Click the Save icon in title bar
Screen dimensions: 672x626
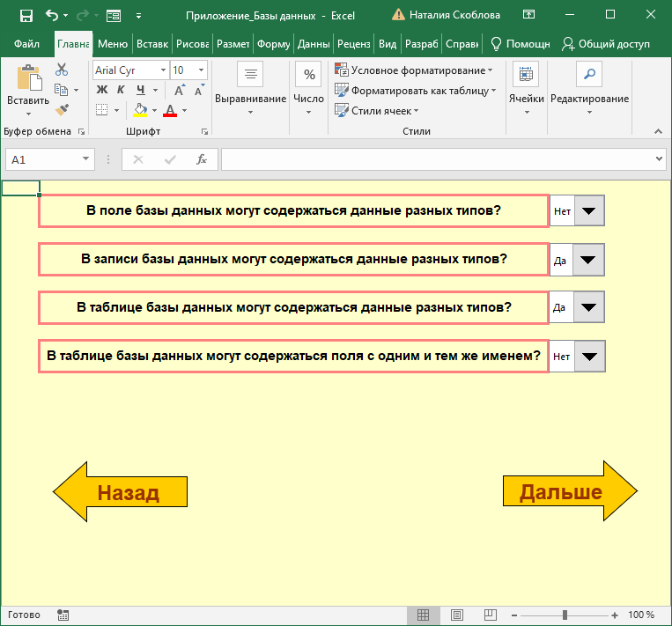click(26, 15)
